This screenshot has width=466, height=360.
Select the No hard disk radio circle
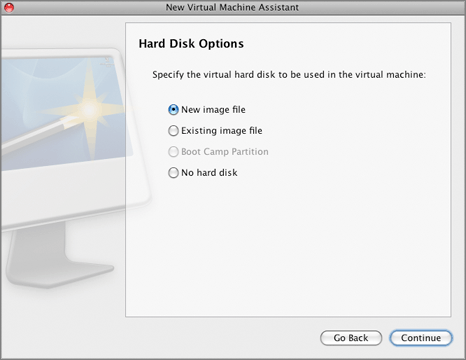tap(173, 173)
